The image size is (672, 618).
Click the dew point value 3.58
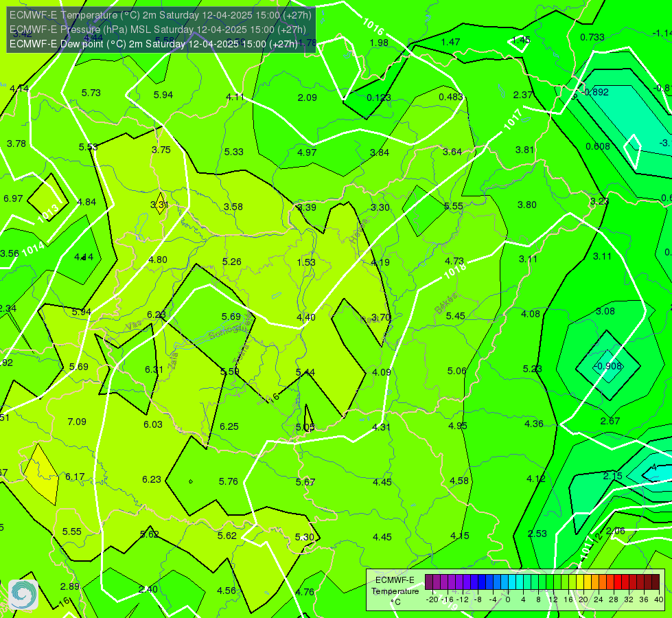pyautogui.click(x=233, y=207)
